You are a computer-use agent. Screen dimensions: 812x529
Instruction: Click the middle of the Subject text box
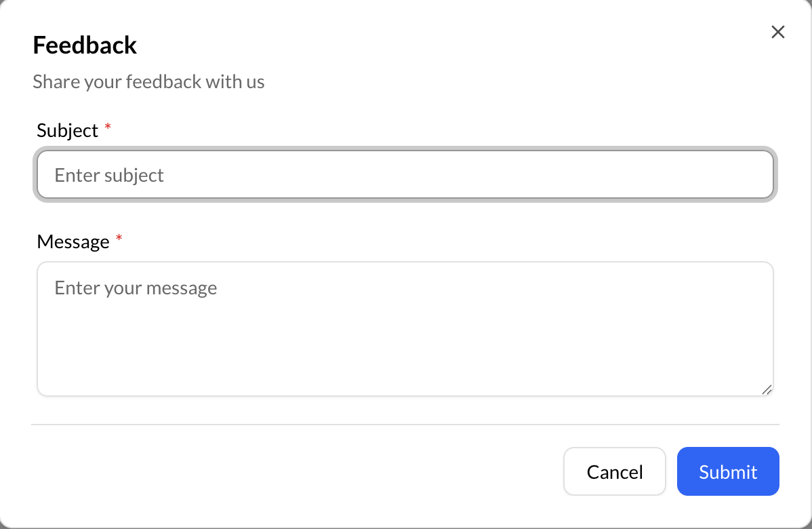(405, 174)
